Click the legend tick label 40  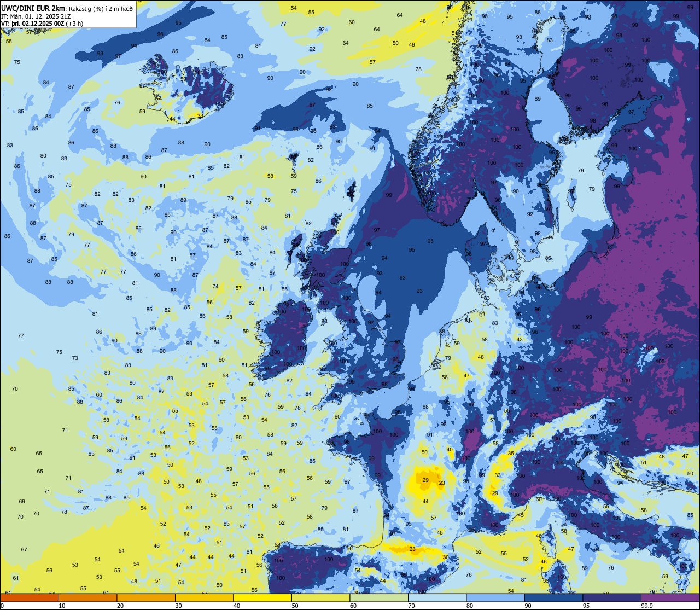237,606
